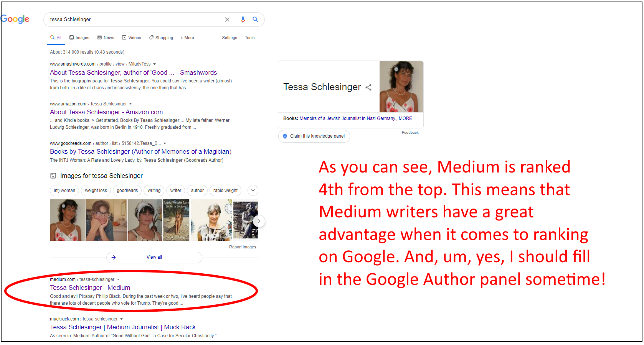Select the All results tab

56,38
